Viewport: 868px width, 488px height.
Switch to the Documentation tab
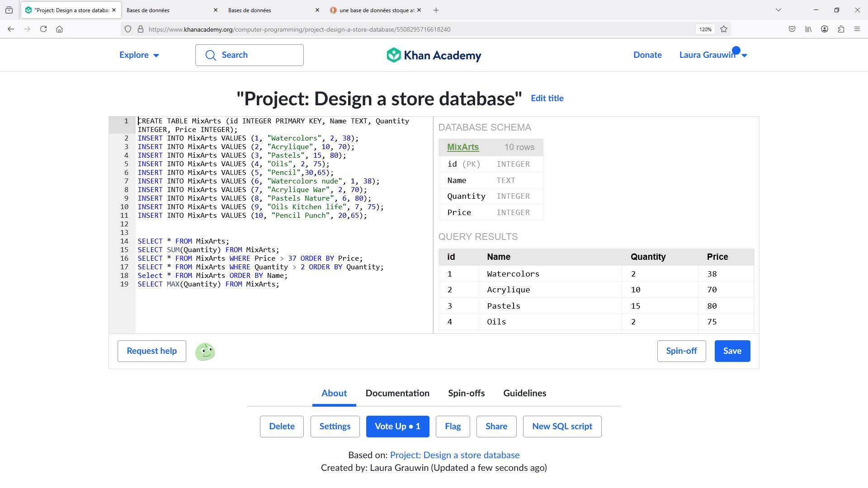[x=397, y=393]
